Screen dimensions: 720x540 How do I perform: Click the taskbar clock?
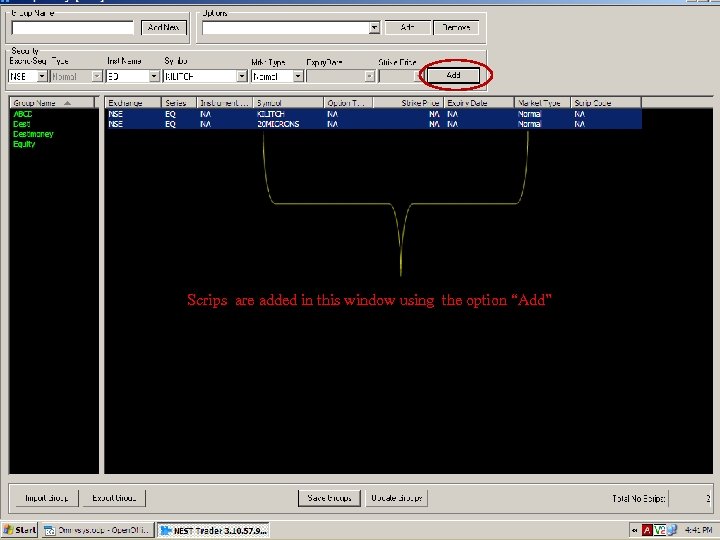point(698,530)
